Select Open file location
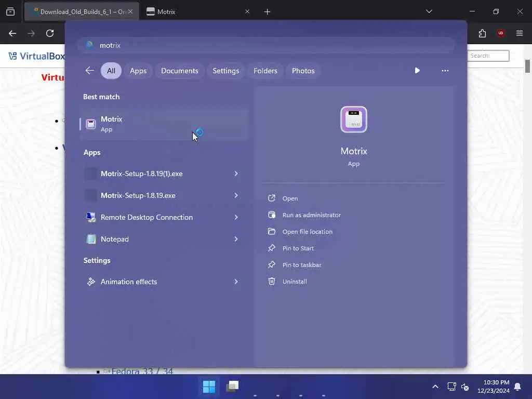This screenshot has height=399, width=532. pyautogui.click(x=308, y=232)
